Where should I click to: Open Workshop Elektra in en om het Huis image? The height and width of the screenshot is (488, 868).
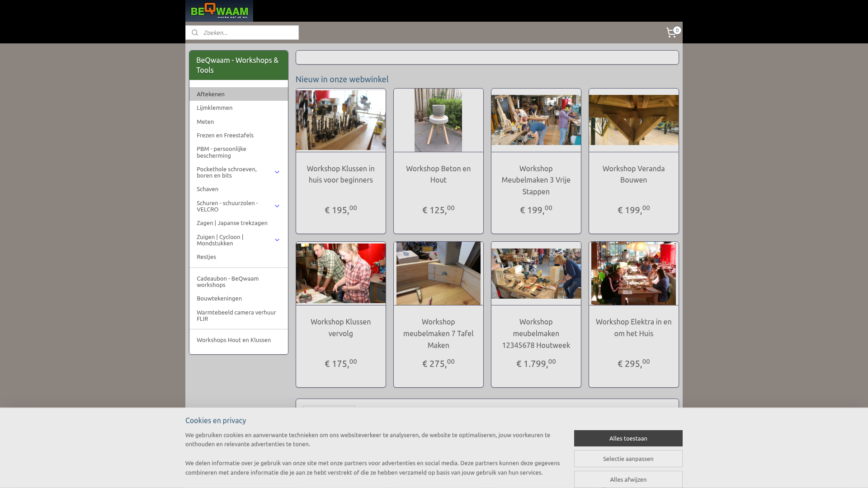(x=634, y=273)
